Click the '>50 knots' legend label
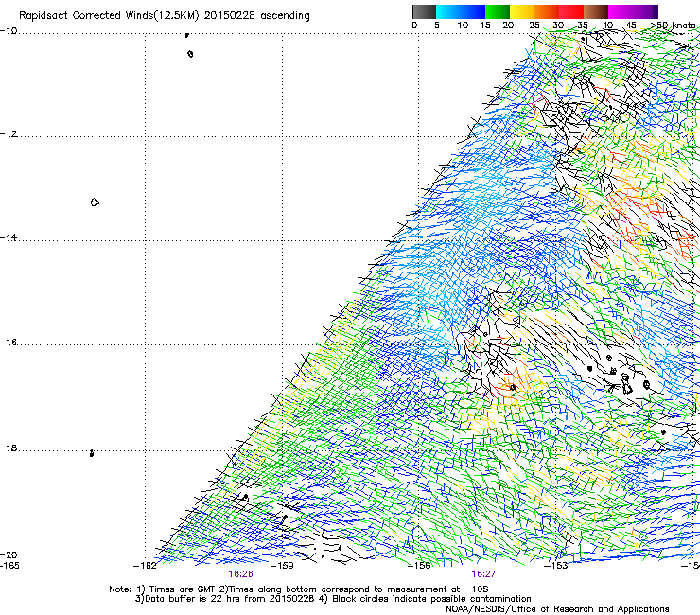The image size is (700, 615). pyautogui.click(x=673, y=26)
